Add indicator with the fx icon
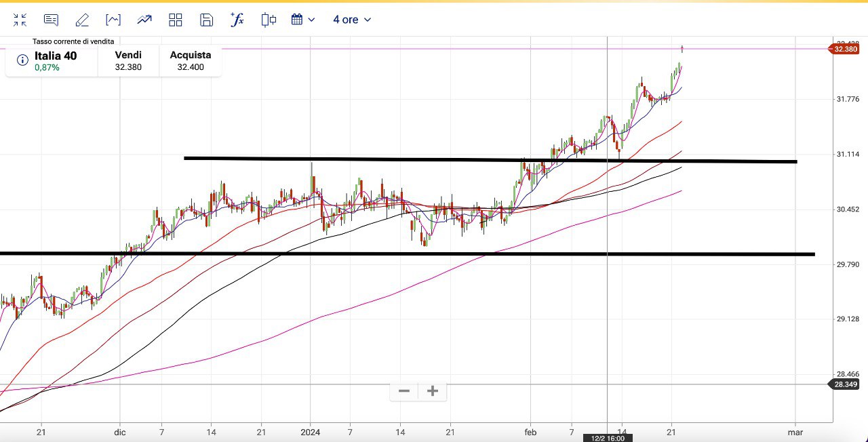 (x=237, y=20)
